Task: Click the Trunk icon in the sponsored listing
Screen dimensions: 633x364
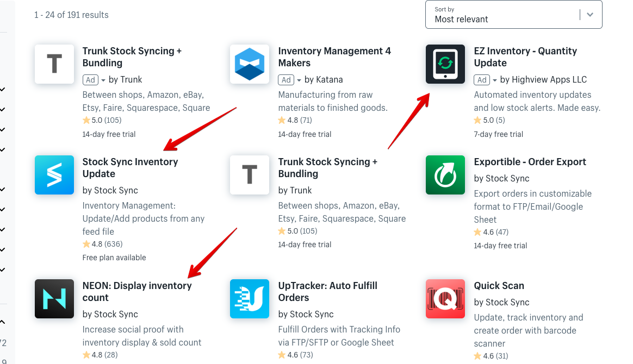Action: pyautogui.click(x=54, y=64)
